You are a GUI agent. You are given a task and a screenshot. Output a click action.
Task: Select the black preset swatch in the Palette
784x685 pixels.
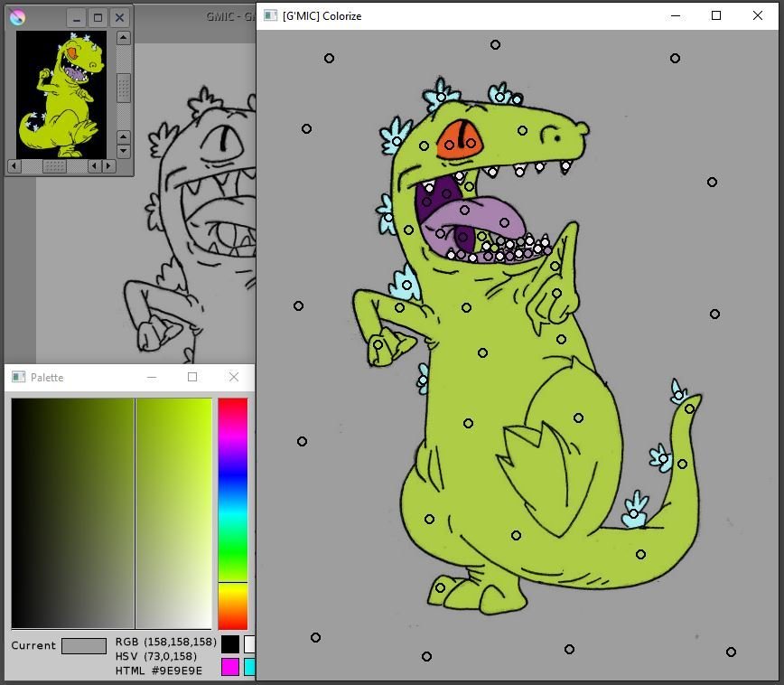click(x=230, y=644)
